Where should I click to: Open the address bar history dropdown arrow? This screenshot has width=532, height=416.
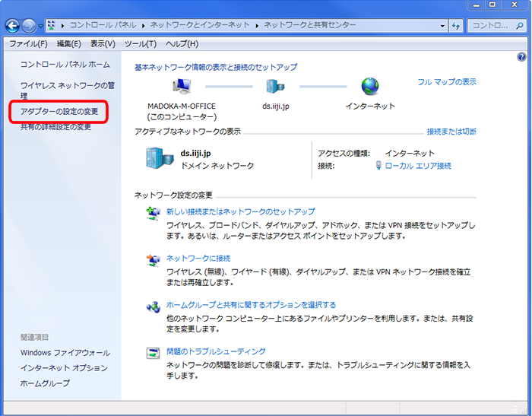click(x=442, y=26)
